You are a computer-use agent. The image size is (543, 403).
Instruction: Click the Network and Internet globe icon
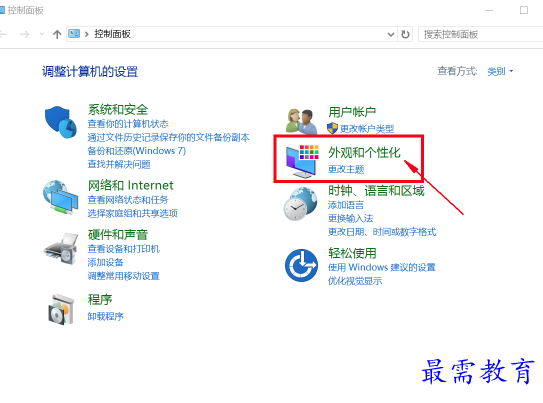pos(60,197)
